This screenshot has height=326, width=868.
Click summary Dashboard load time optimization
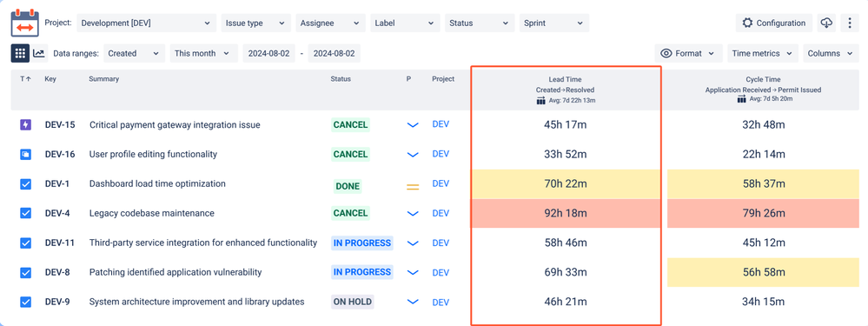tap(157, 183)
